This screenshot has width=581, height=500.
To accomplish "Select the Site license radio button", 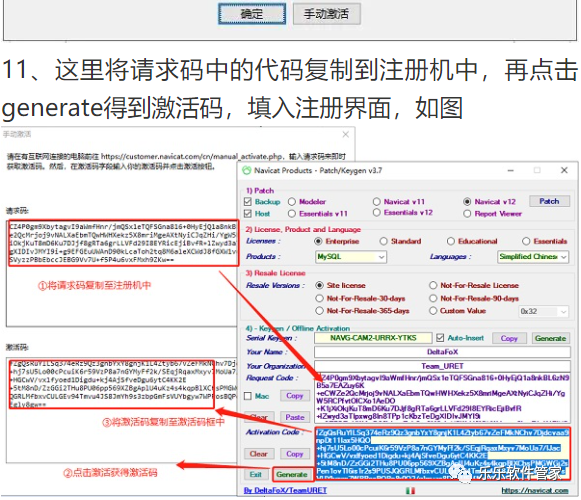I will [x=319, y=285].
